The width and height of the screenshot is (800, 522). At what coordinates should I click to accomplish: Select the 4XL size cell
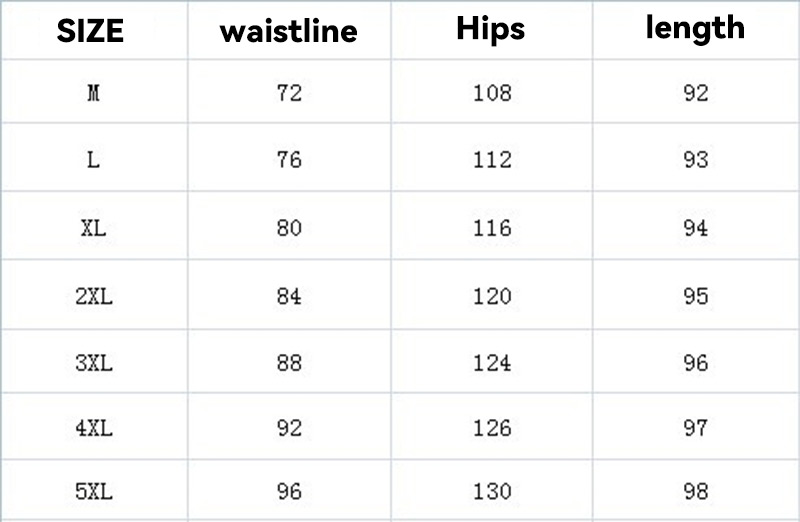tap(93, 428)
